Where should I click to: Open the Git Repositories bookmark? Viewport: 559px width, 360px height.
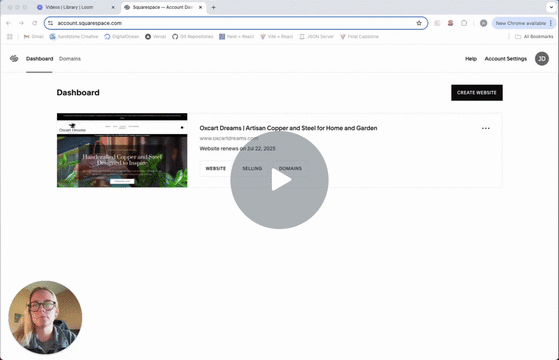coord(193,37)
